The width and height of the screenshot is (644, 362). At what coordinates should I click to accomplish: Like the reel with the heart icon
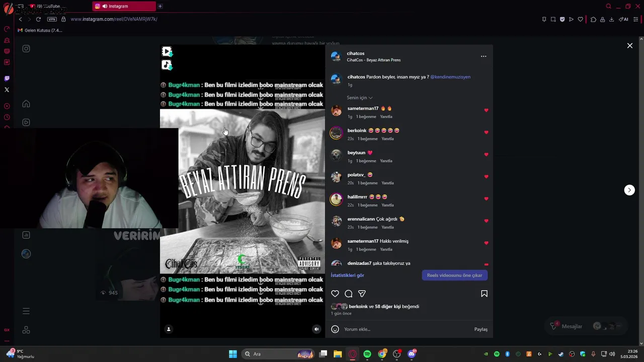(x=335, y=294)
